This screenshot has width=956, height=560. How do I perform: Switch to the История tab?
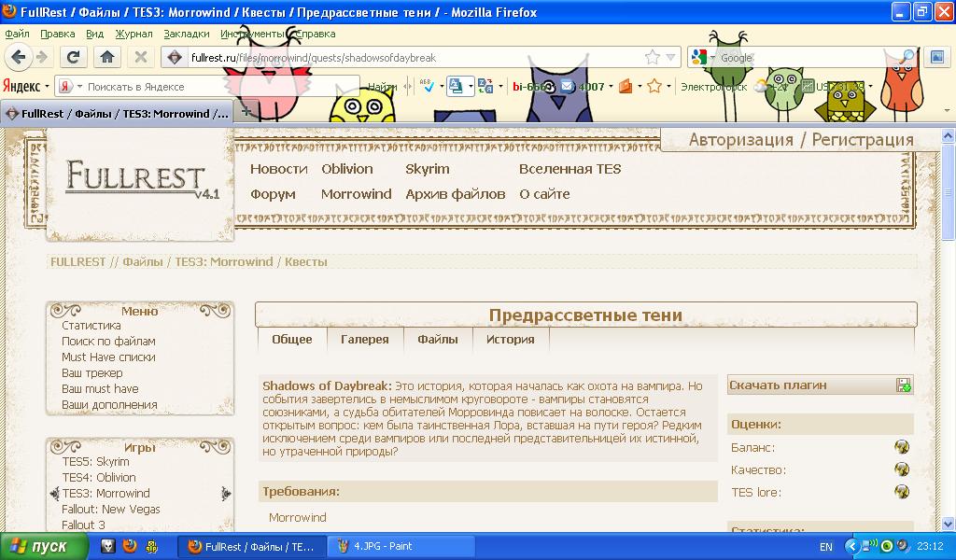tap(511, 340)
